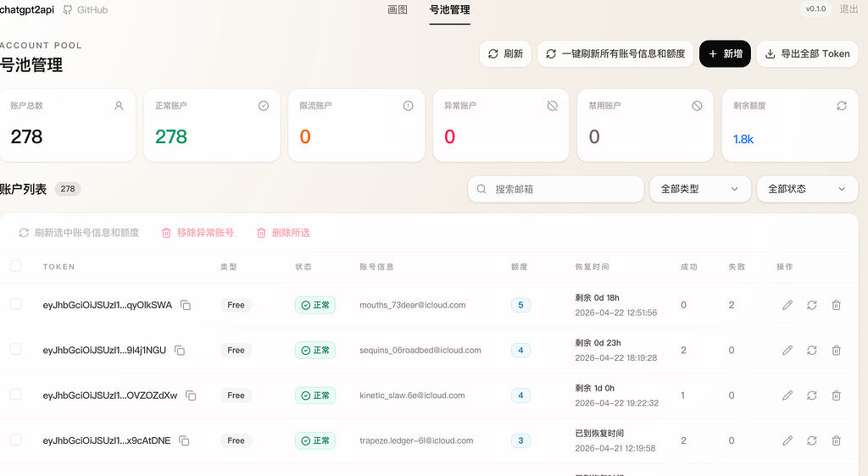
Task: Click quota badge 5 in first row
Action: point(520,305)
